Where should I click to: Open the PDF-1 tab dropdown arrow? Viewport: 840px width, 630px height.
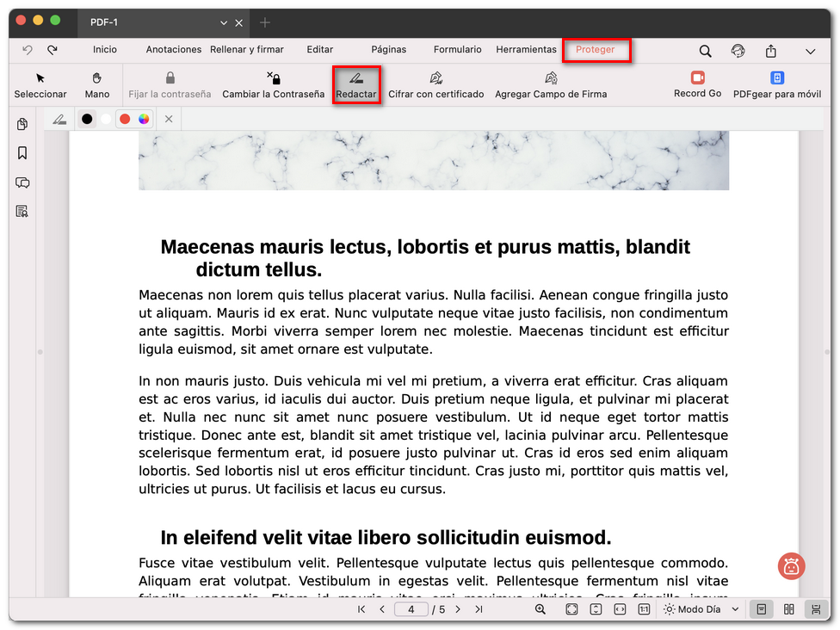[221, 22]
